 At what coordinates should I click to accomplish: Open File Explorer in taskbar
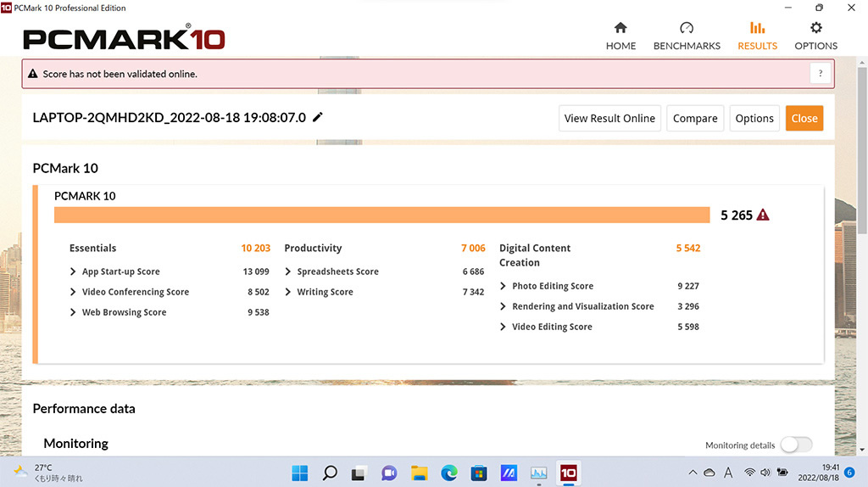[419, 473]
